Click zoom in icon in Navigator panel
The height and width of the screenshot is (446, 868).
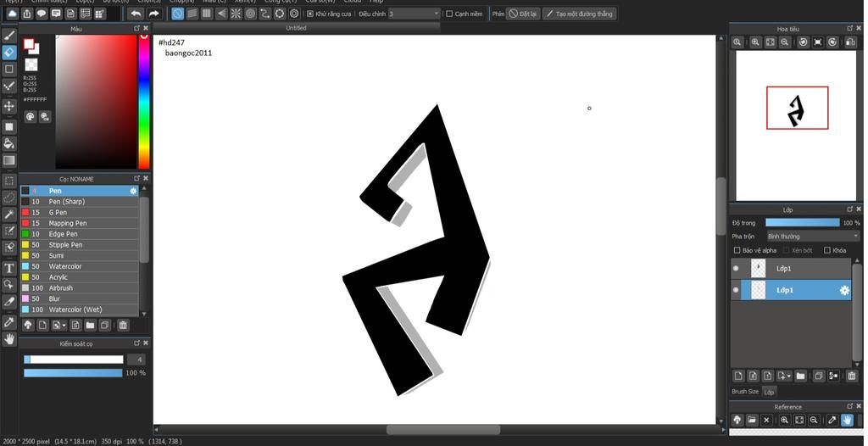coord(755,42)
